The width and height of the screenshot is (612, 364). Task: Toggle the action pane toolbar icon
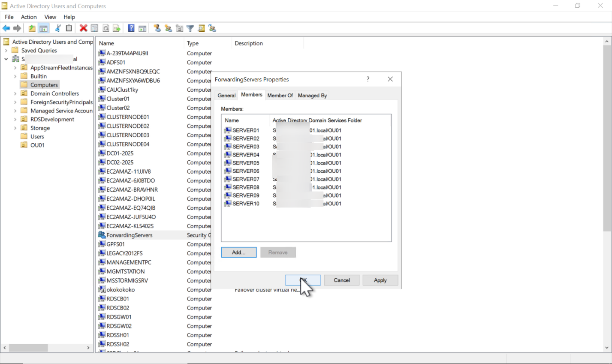[x=142, y=28]
